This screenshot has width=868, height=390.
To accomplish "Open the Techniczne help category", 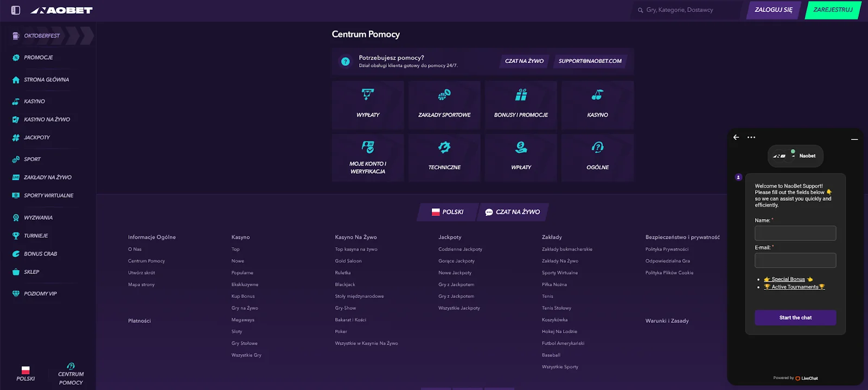I will pos(444,157).
